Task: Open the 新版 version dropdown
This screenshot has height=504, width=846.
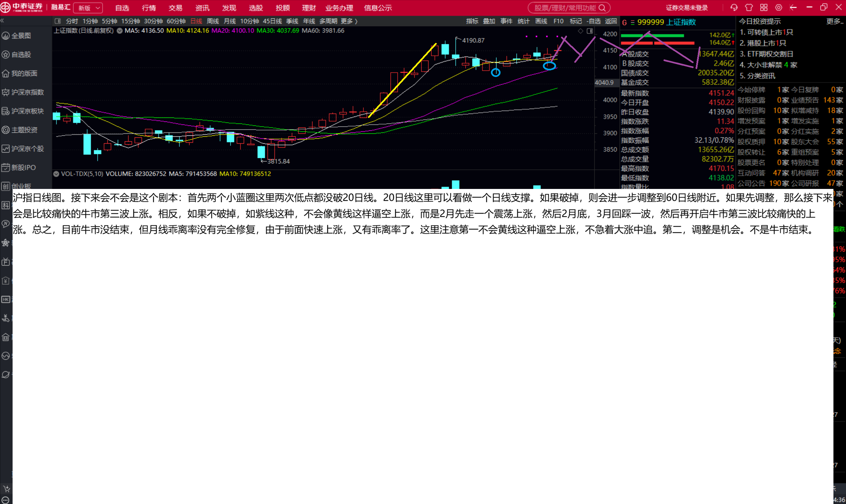Action: [x=88, y=8]
